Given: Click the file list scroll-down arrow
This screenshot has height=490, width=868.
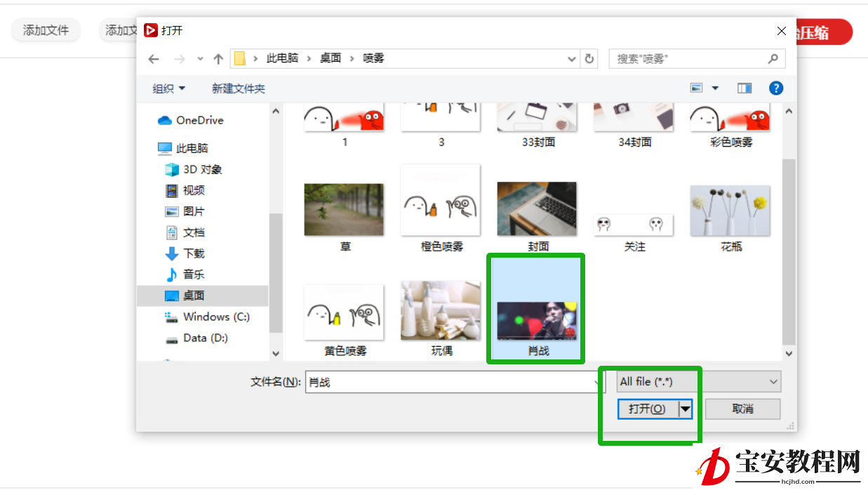Looking at the screenshot, I should (789, 354).
